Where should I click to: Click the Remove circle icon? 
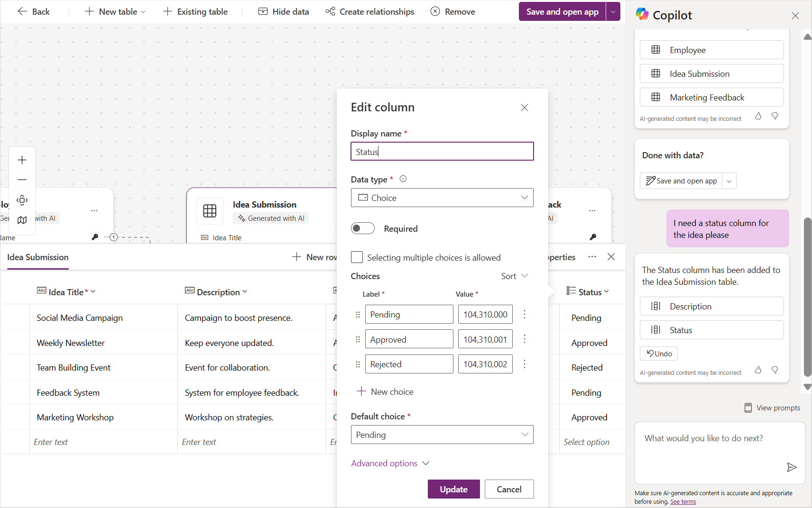[435, 11]
